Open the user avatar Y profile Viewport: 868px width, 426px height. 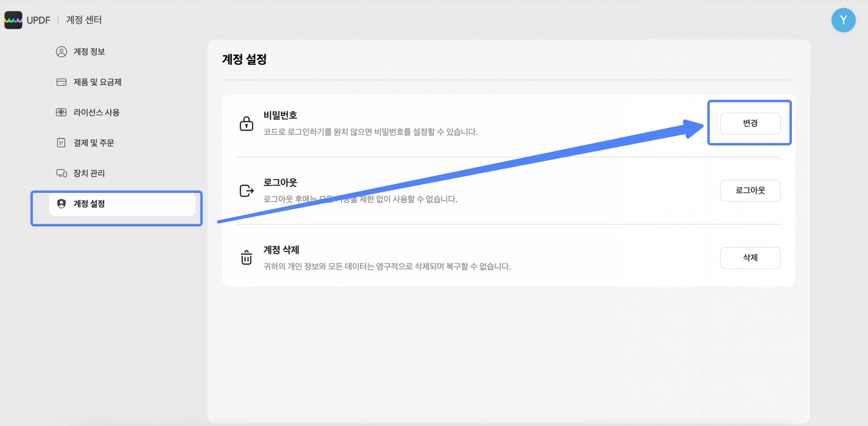click(843, 20)
